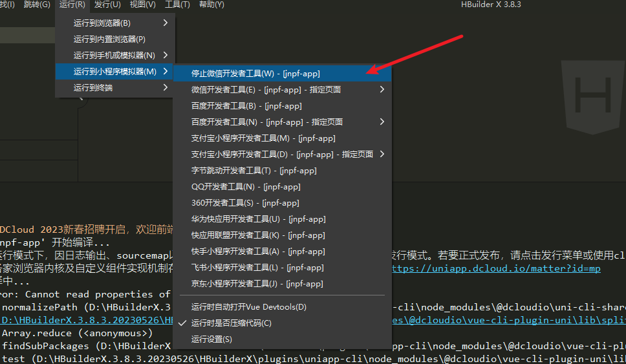Viewport: 626px width, 364px height.
Task: Open D:\HBuilderX.3.8.3.20230526 stack trace link
Action: pos(87,320)
